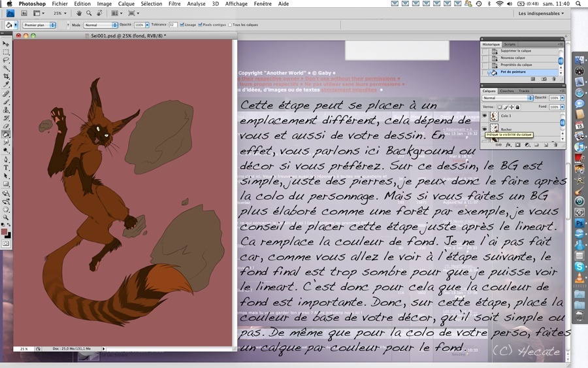Switch to the Couches tab
Screen dimensions: 588x368
click(506, 91)
